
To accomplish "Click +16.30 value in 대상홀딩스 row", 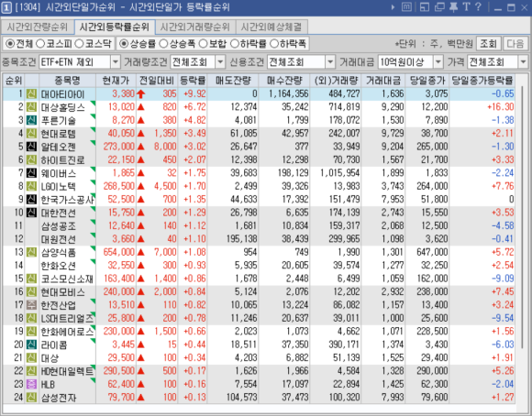I will pyautogui.click(x=501, y=107).
